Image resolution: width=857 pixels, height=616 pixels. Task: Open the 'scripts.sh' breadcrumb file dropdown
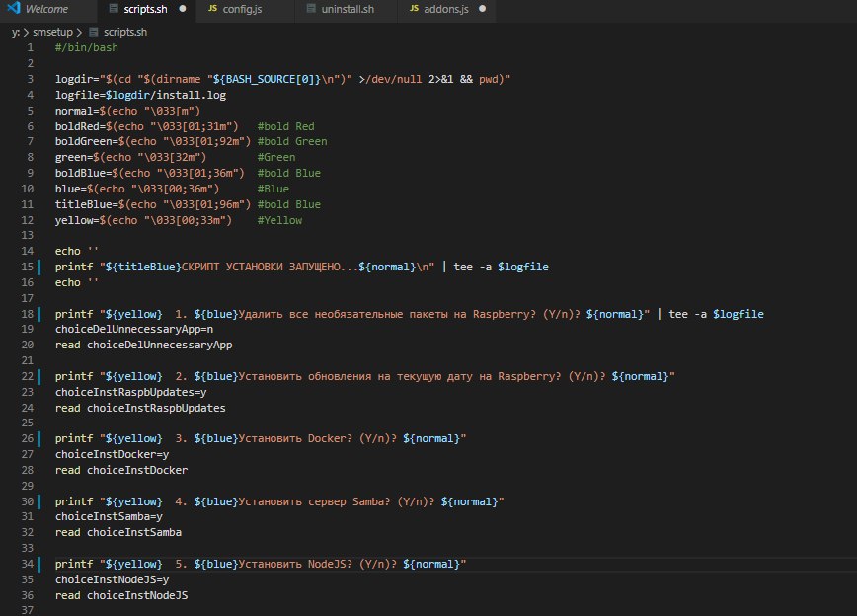click(x=125, y=32)
